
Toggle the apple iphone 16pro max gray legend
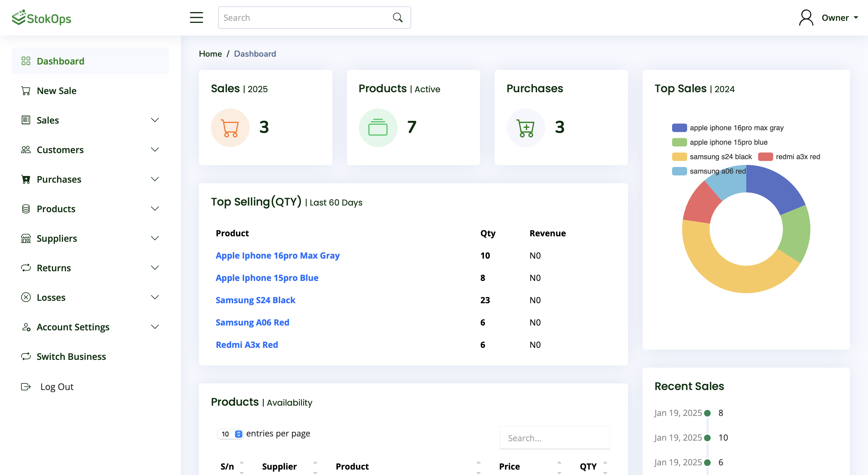point(728,128)
